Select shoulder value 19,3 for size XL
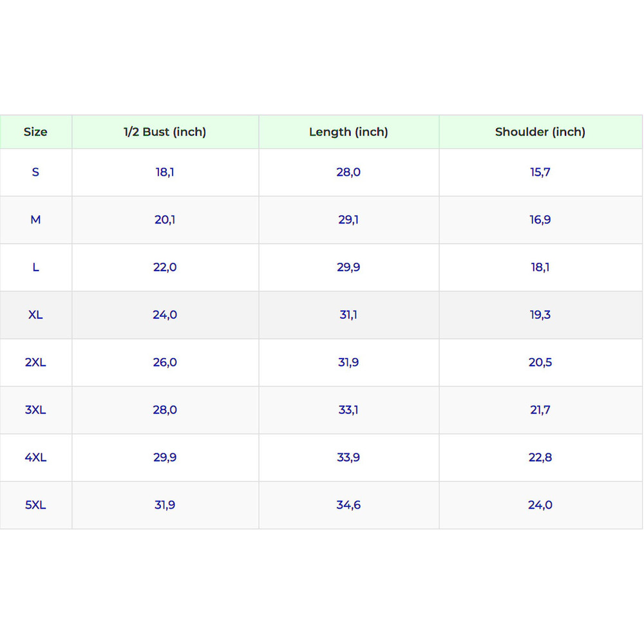The width and height of the screenshot is (644, 644). tap(540, 315)
